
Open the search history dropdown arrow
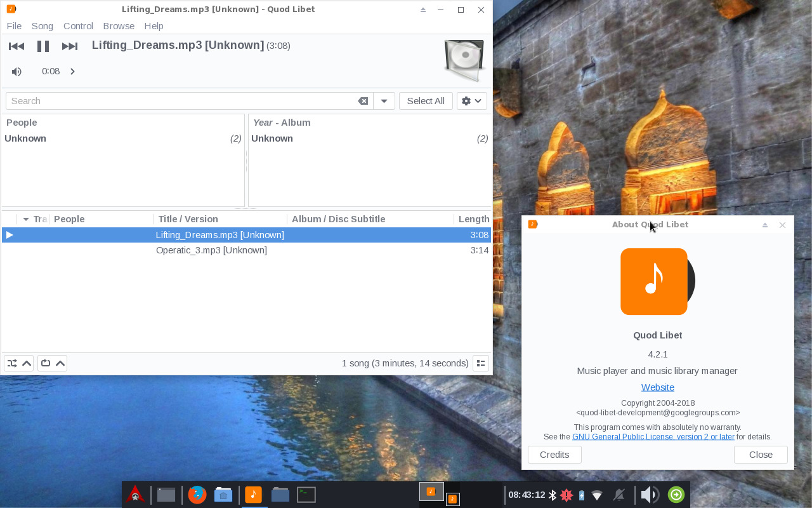point(384,101)
